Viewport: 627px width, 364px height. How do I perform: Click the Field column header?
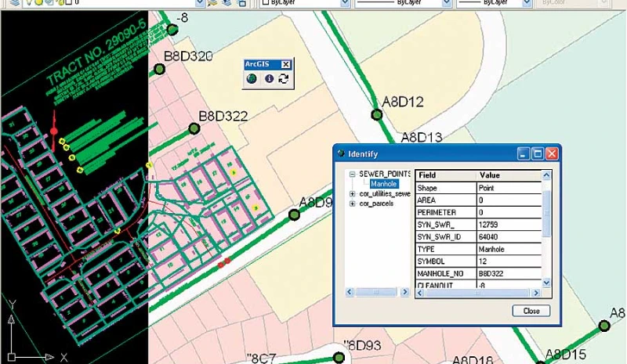pos(444,175)
